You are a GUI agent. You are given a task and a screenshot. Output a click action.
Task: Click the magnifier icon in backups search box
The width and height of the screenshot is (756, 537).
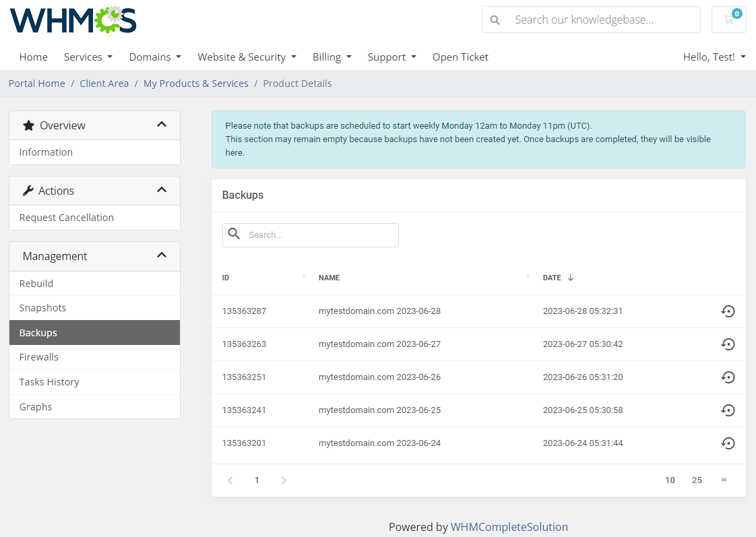(234, 233)
